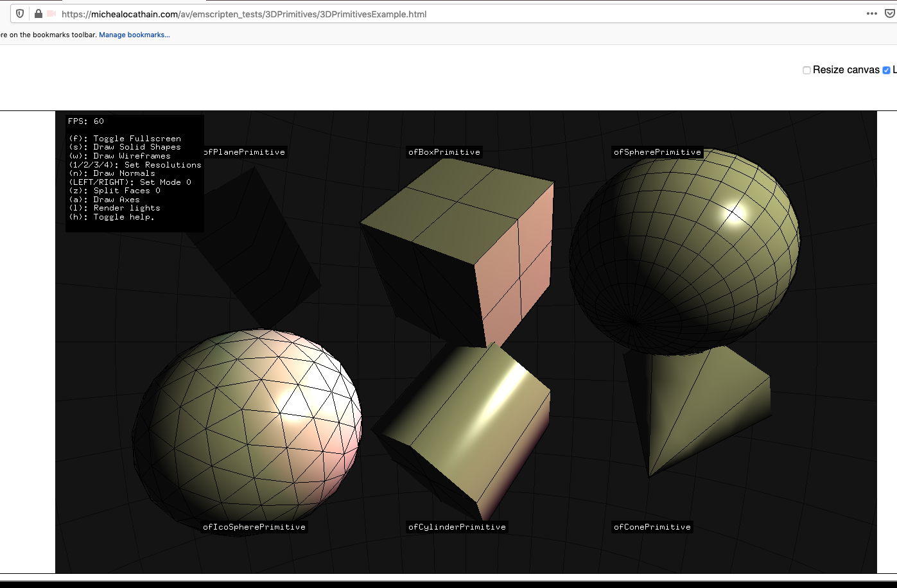Open the Manage bookmarks link
The width and height of the screenshot is (897, 588).
(x=134, y=34)
